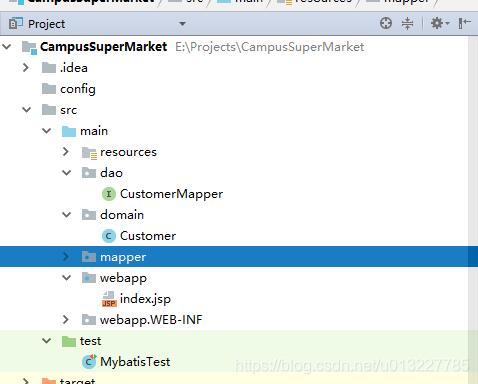Collapse the test folder
The height and width of the screenshot is (384, 478).
point(47,341)
